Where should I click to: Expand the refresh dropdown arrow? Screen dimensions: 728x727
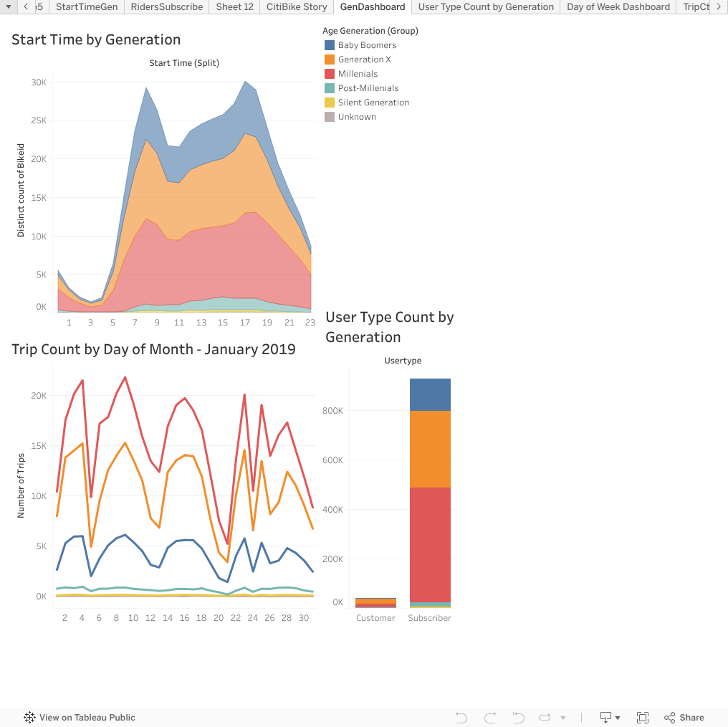point(563,718)
